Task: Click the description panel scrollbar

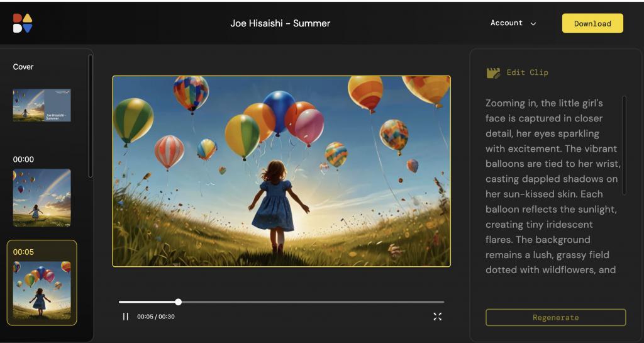Action: [x=625, y=145]
